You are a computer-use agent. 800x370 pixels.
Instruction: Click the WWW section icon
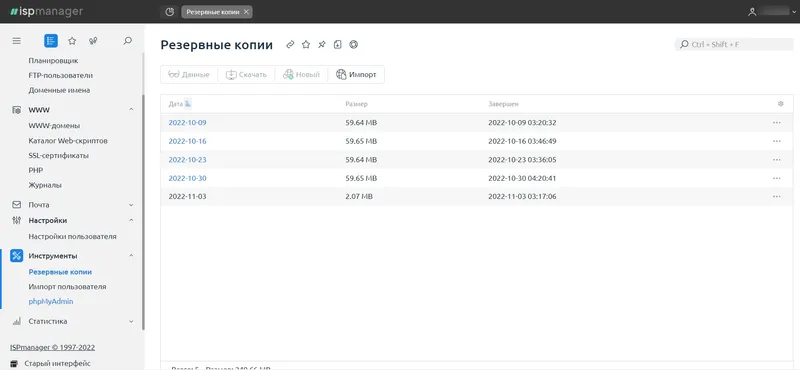click(17, 110)
